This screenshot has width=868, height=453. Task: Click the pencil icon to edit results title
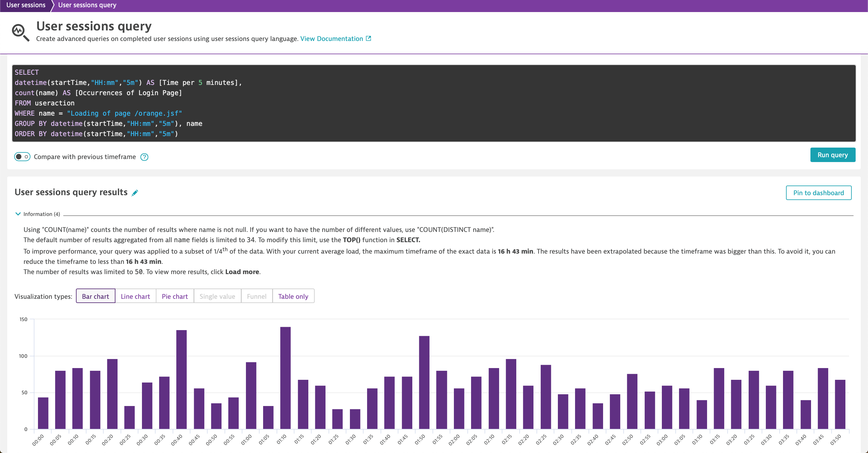pyautogui.click(x=135, y=193)
